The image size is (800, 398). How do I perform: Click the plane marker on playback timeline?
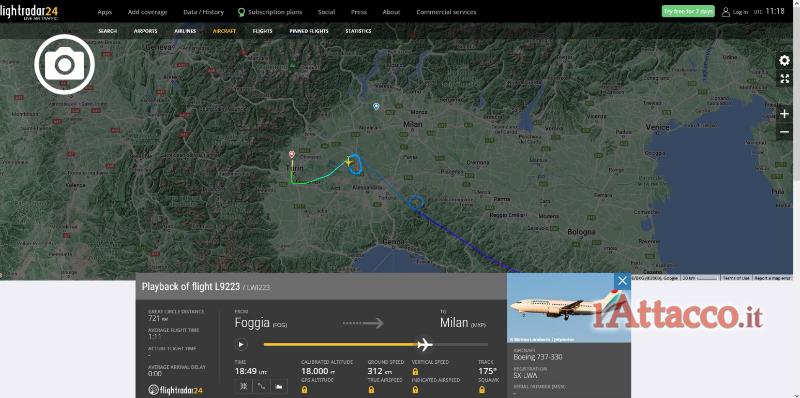(424, 344)
